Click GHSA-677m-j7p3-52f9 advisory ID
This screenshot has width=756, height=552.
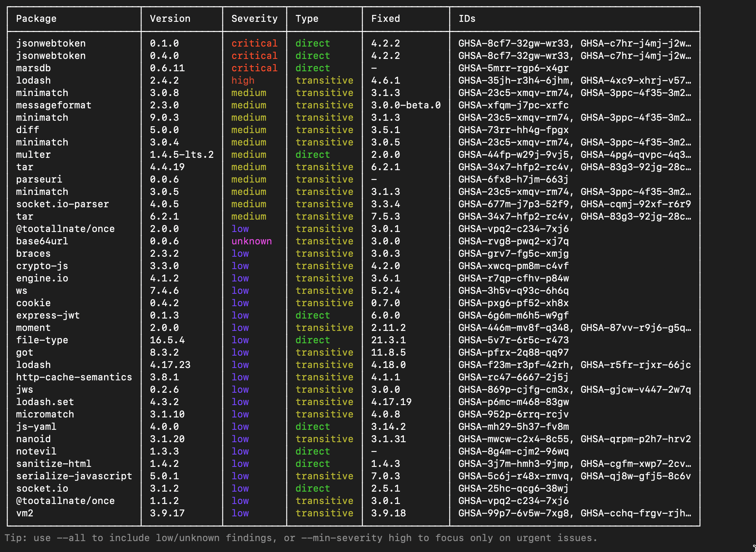coord(514,204)
